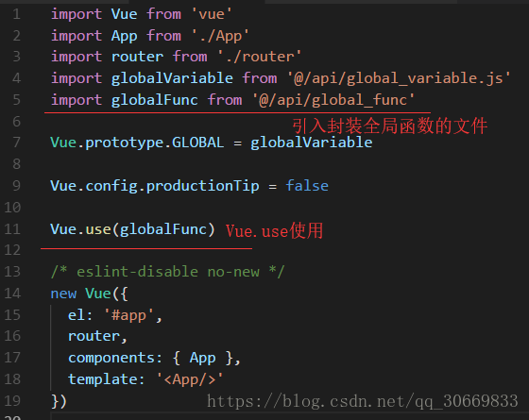
Task: Click line number 5 in the gutter
Action: point(17,100)
